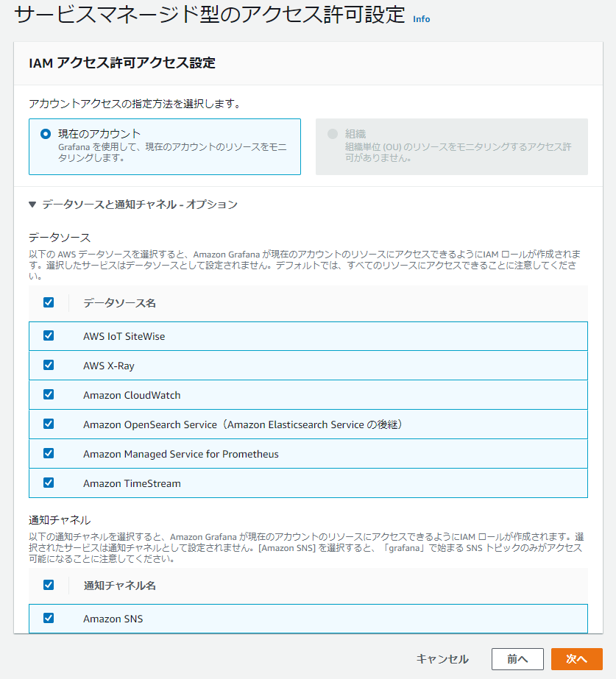Click the Amazon SNS row label
The image size is (616, 679).
pyautogui.click(x=113, y=619)
